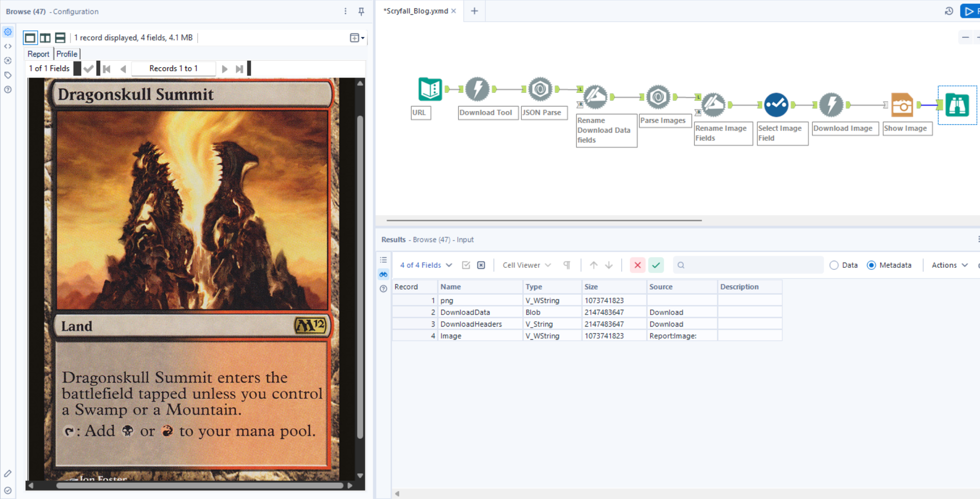
Task: Select the Metadata radio button
Action: point(871,265)
